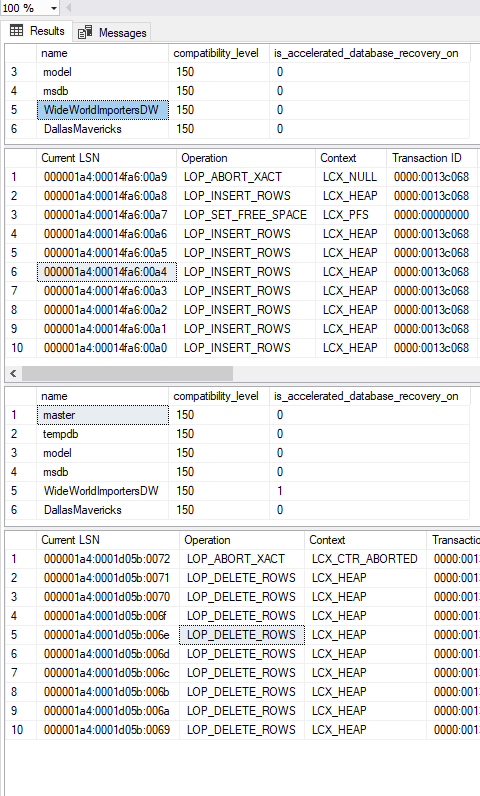Image resolution: width=480 pixels, height=796 pixels.
Task: Switch to the Results tab
Action: 37,31
